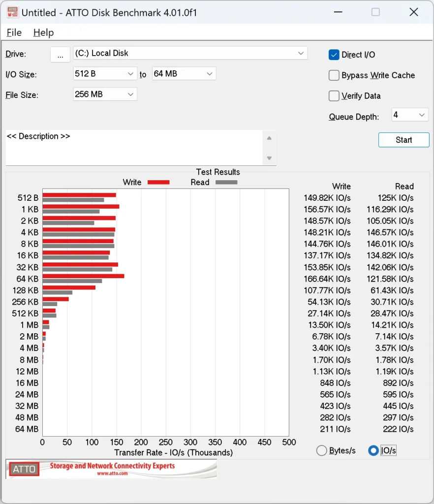Screen dimensions: 434x504
Task: Open the Drive selection dropdown
Action: 190,53
